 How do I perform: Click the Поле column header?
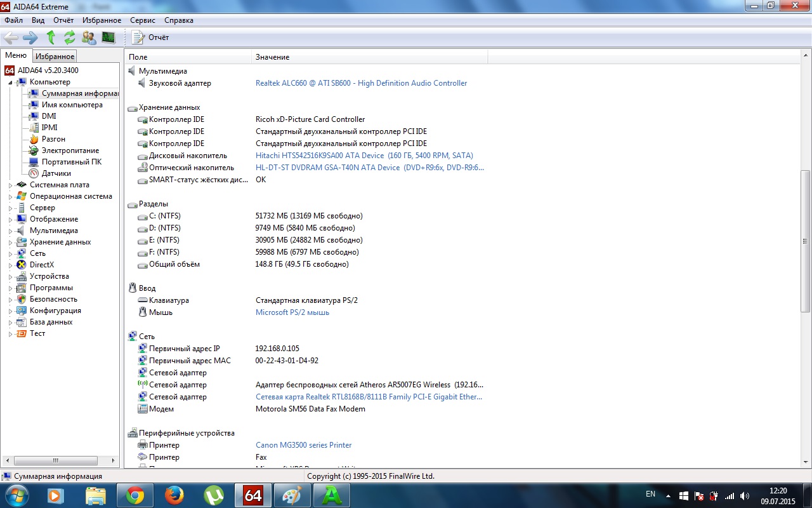coord(188,57)
